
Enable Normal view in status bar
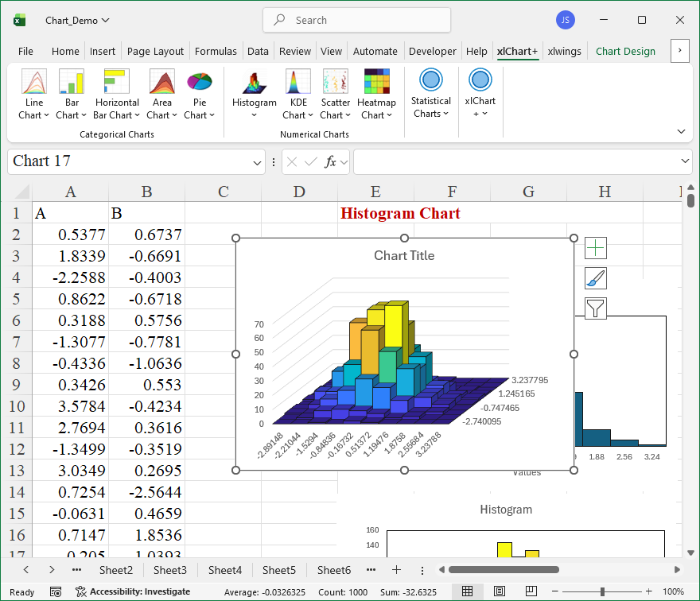468,591
